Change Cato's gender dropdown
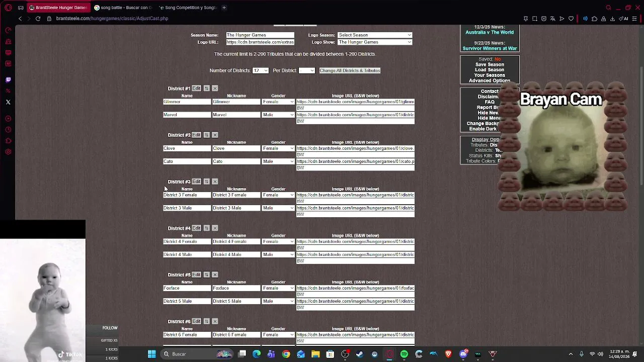The height and width of the screenshot is (362, 644). pos(278,161)
